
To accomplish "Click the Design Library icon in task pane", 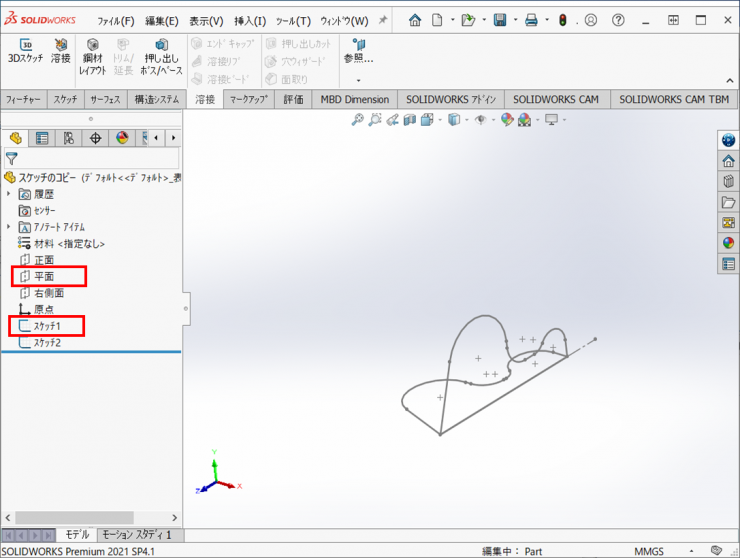I will coord(728,181).
